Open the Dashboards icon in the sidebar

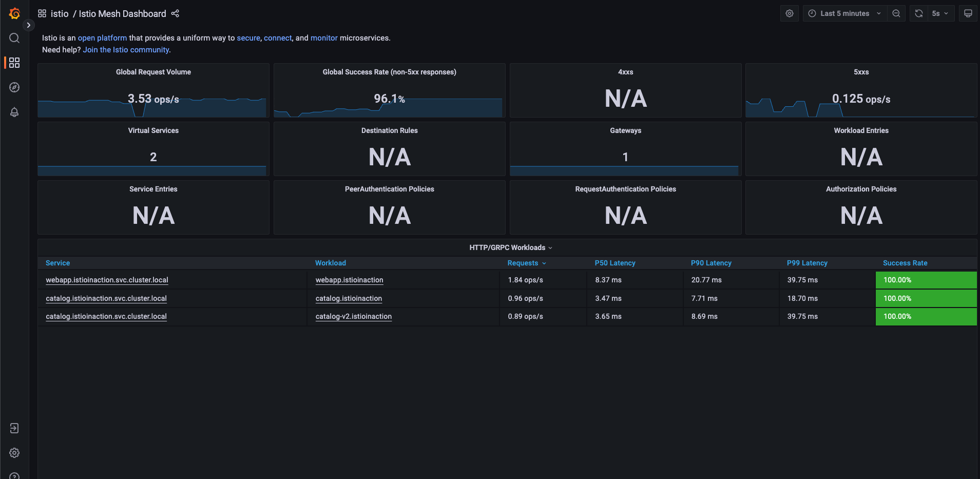(x=14, y=63)
